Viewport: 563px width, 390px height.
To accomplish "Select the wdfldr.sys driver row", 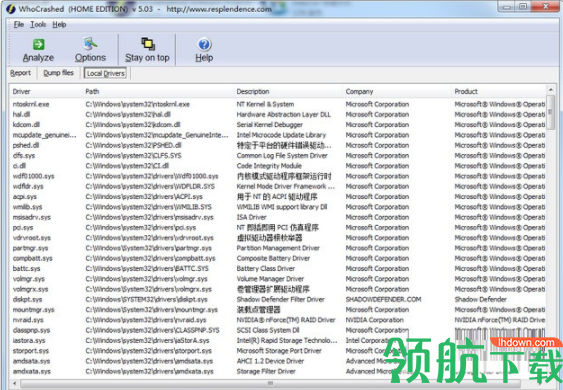I will coord(278,186).
